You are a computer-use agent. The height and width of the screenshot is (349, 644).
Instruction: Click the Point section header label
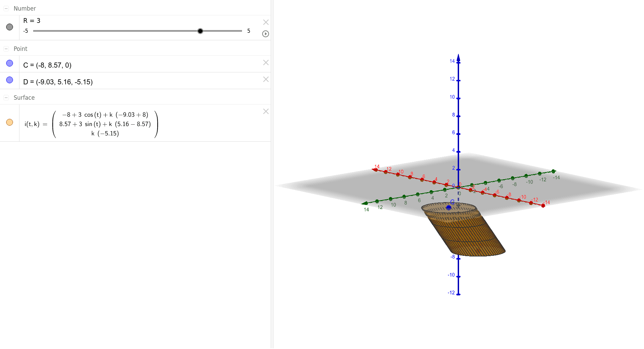pos(21,48)
